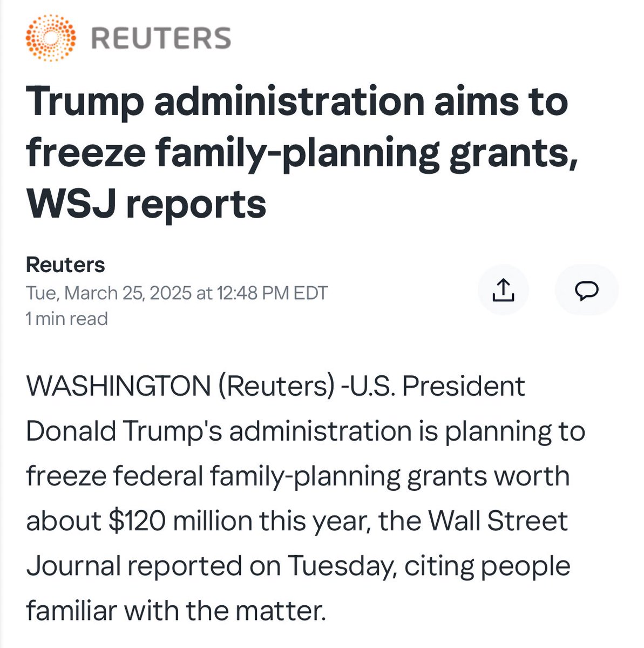Click the WASHINGTON (Reuters) dateline
The width and height of the screenshot is (644, 648).
coord(180,387)
